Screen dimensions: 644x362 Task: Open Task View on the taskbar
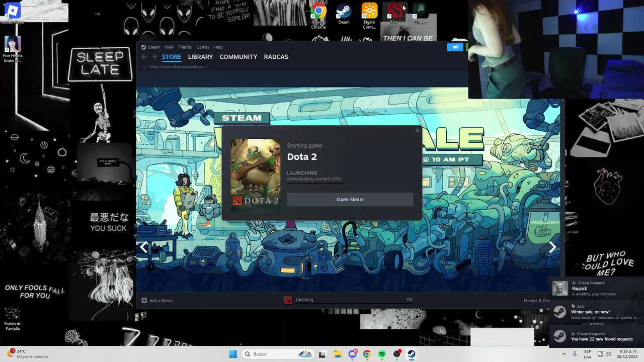pyautogui.click(x=322, y=354)
